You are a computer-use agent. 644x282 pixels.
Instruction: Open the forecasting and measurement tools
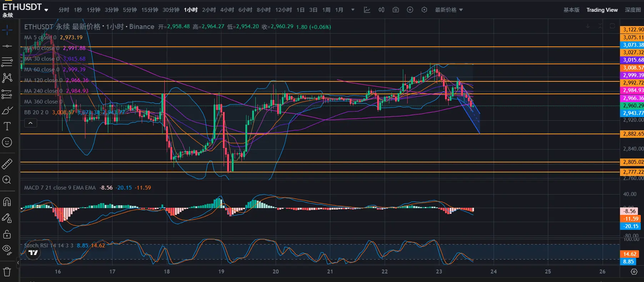(7, 94)
